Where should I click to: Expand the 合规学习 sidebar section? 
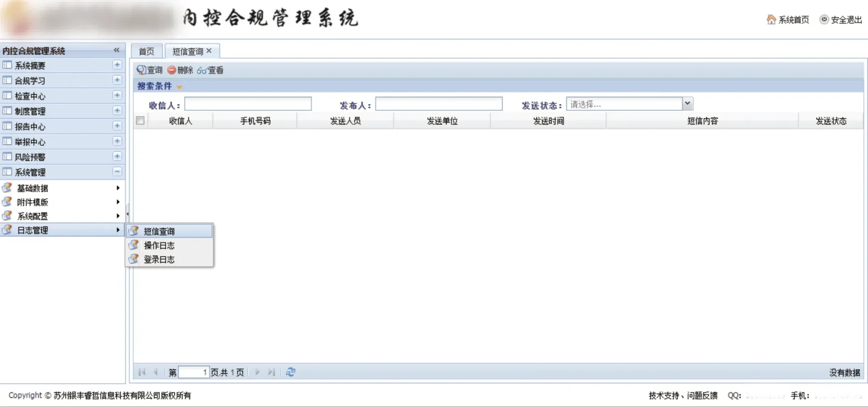click(117, 80)
